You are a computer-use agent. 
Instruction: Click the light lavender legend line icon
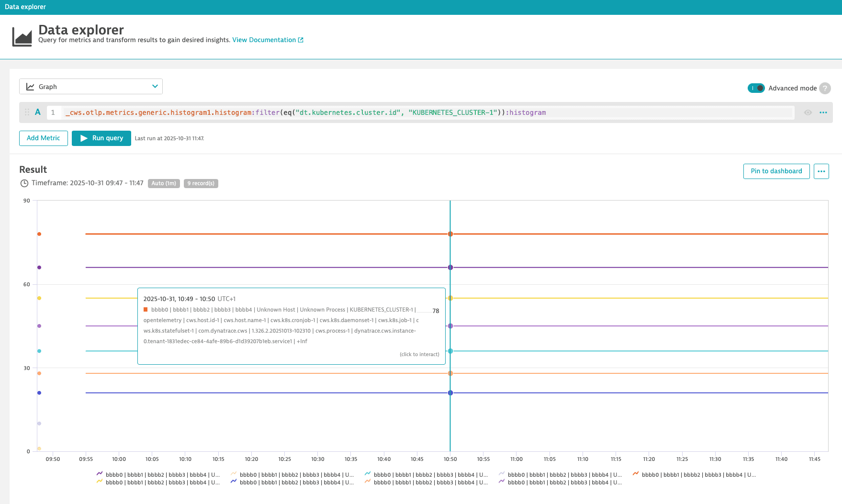[x=502, y=474]
